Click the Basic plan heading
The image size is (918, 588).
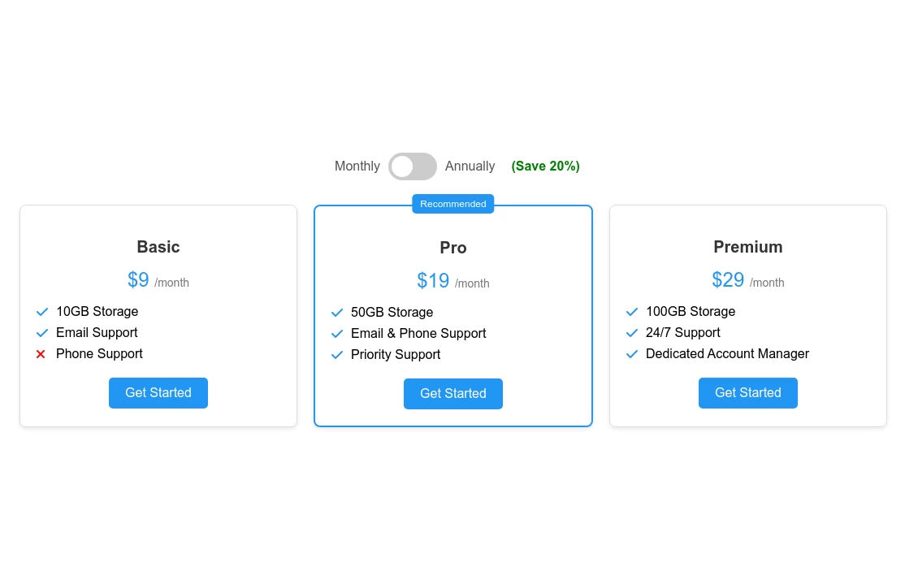pos(158,247)
